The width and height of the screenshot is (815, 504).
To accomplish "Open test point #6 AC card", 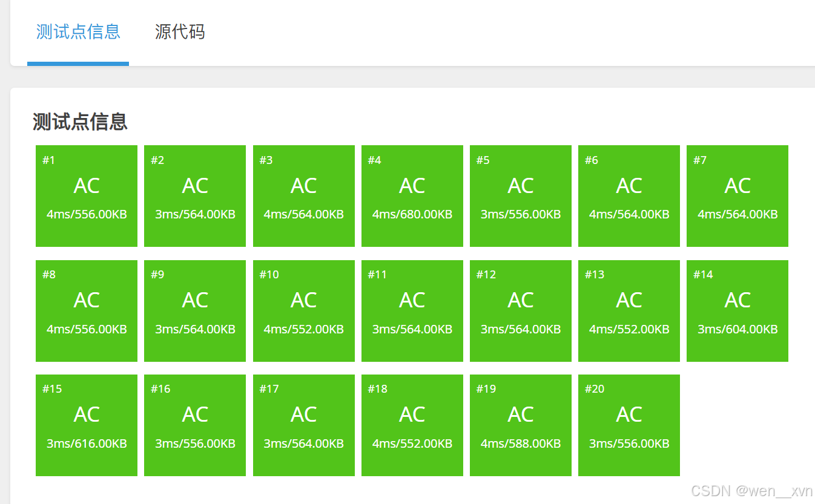I will point(629,196).
